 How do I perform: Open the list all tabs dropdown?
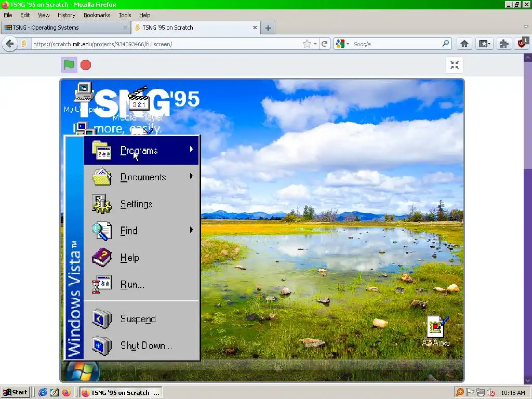coord(526,27)
